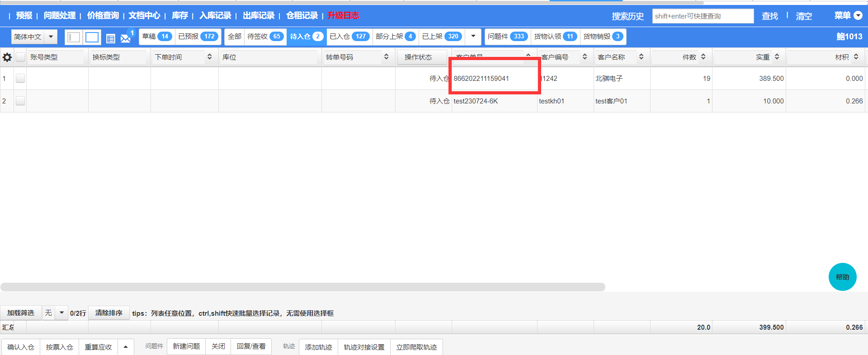
Task: Select the single pane layout icon
Action: tap(92, 37)
